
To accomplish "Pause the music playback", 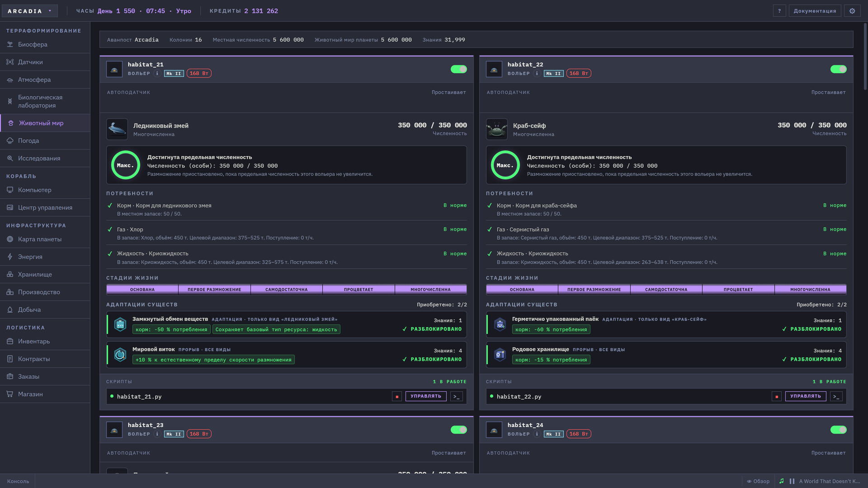I will pyautogui.click(x=792, y=481).
